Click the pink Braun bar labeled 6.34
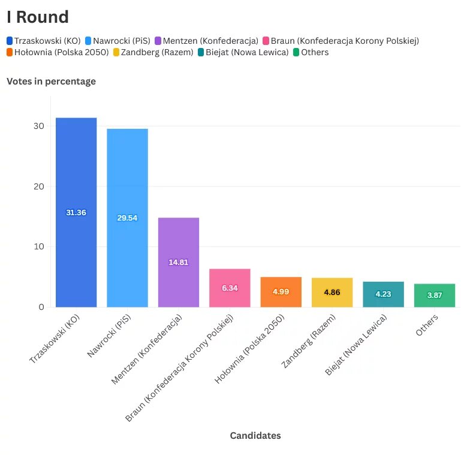The image size is (476, 455). tap(230, 288)
